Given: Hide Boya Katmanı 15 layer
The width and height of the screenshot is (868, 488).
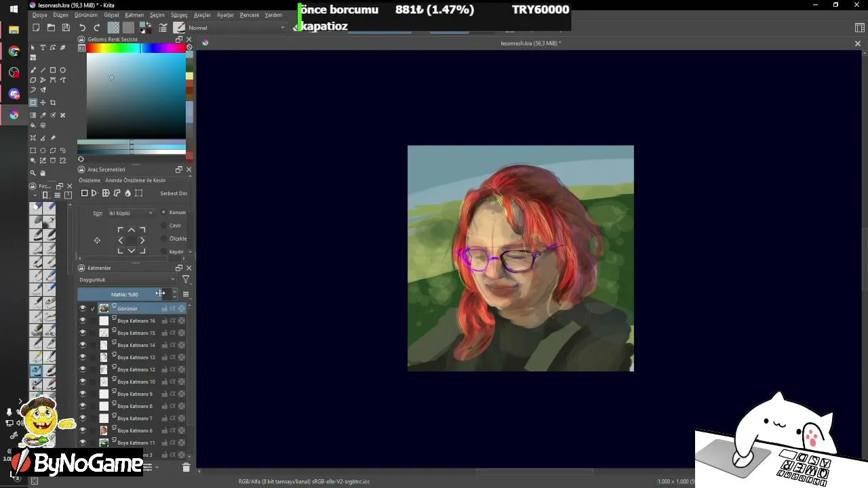Looking at the screenshot, I should (x=83, y=333).
